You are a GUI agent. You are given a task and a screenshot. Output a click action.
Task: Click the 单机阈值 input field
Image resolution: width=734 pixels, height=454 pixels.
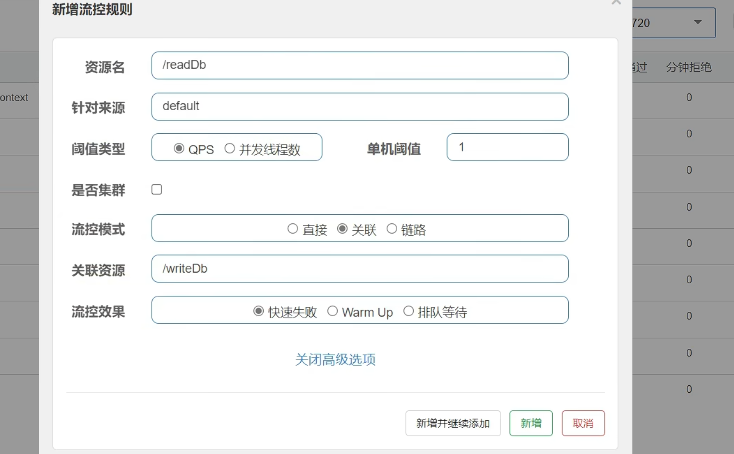pos(507,147)
